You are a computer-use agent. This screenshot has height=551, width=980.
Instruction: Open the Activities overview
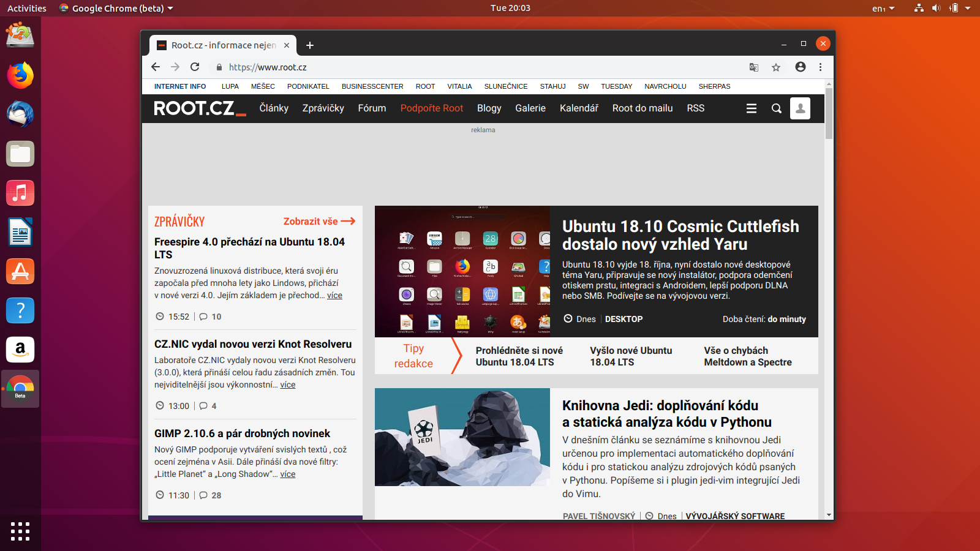click(27, 8)
